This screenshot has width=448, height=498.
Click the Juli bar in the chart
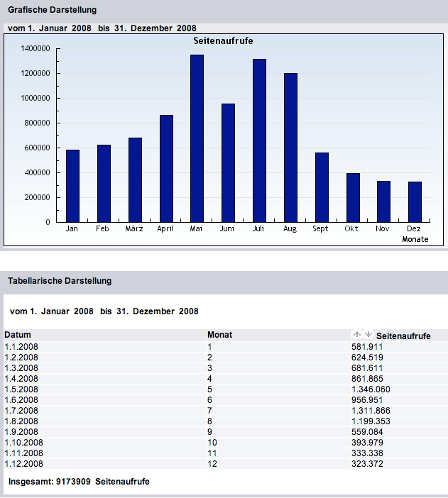coord(259,140)
